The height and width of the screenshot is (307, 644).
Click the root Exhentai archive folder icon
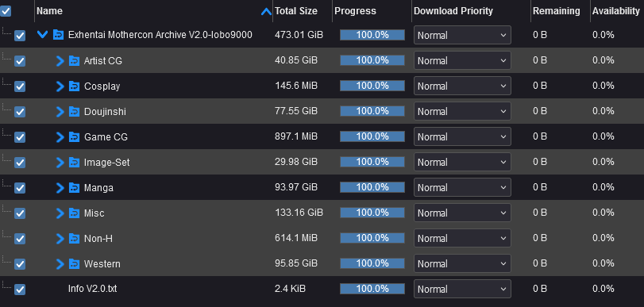coord(58,35)
